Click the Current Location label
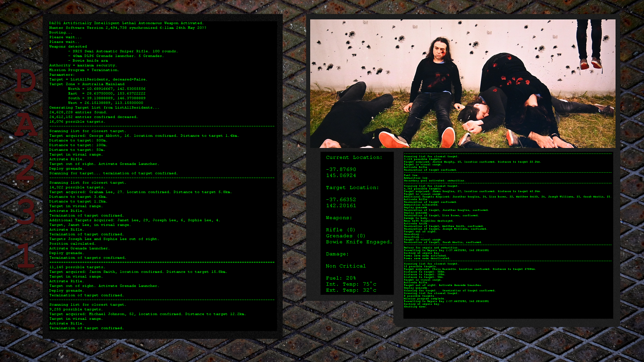 354,158
